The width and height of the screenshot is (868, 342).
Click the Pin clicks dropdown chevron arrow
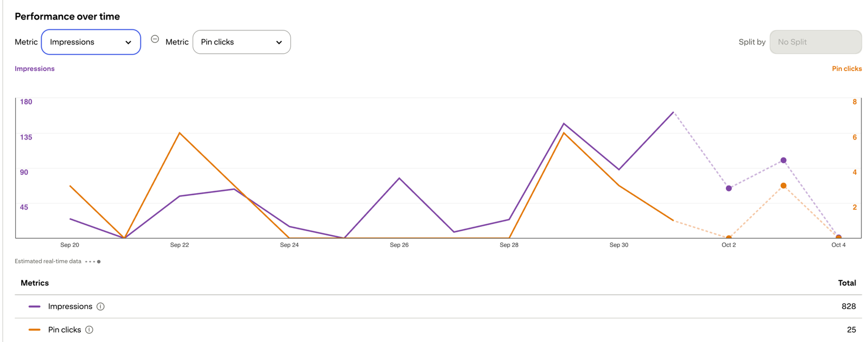(x=279, y=42)
